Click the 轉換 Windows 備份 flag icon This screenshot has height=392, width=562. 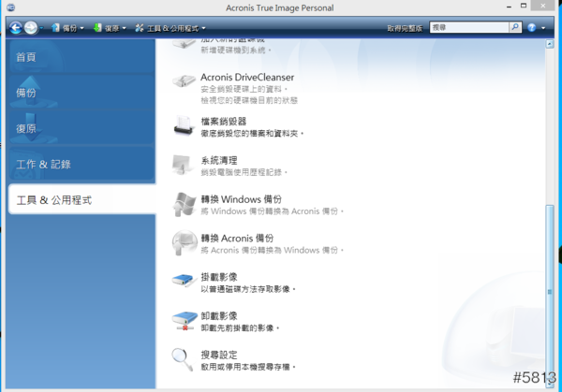pos(185,204)
